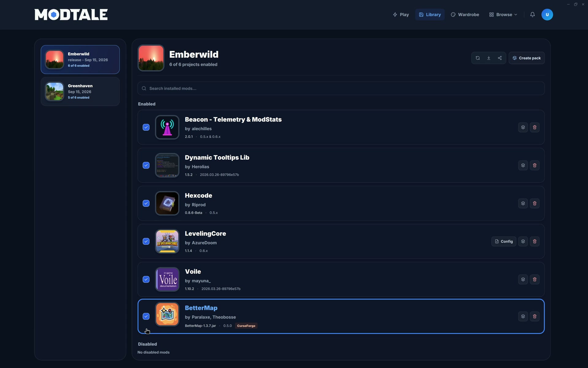This screenshot has width=588, height=368.
Task: Disable BetterMap via its checkbox
Action: [146, 316]
